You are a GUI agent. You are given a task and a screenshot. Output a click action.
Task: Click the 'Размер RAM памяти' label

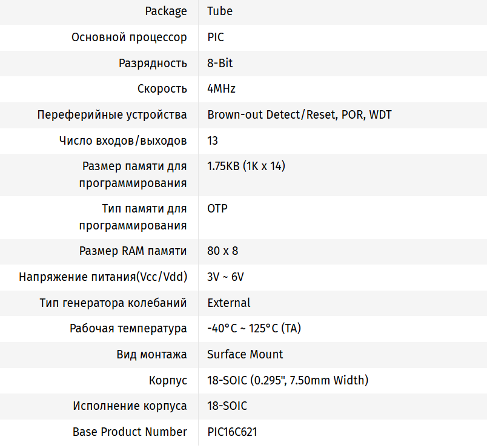(x=133, y=251)
